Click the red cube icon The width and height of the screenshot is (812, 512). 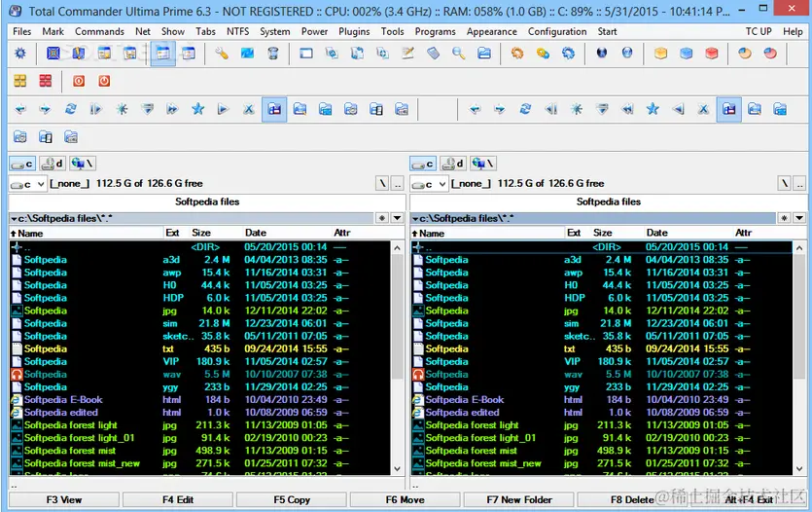click(x=712, y=53)
